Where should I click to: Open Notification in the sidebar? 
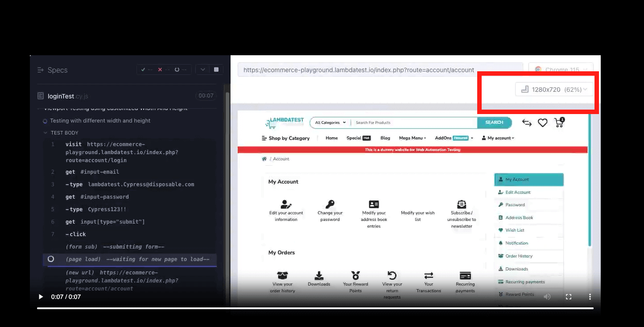click(529, 243)
